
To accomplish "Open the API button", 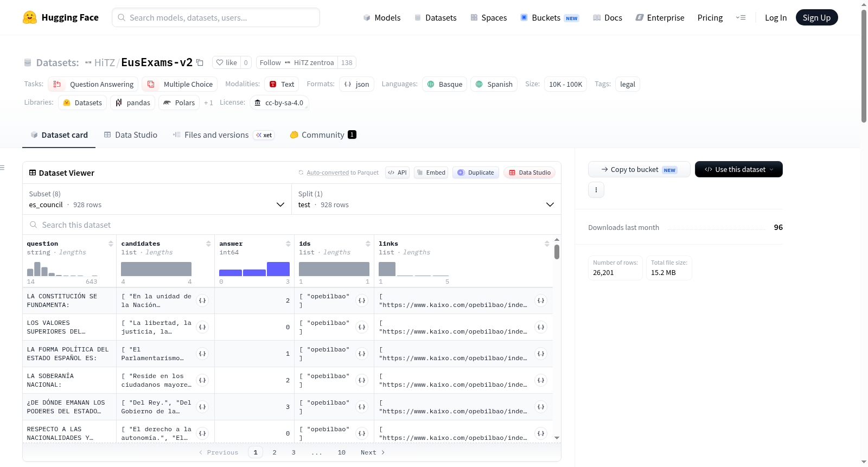I will pos(397,172).
